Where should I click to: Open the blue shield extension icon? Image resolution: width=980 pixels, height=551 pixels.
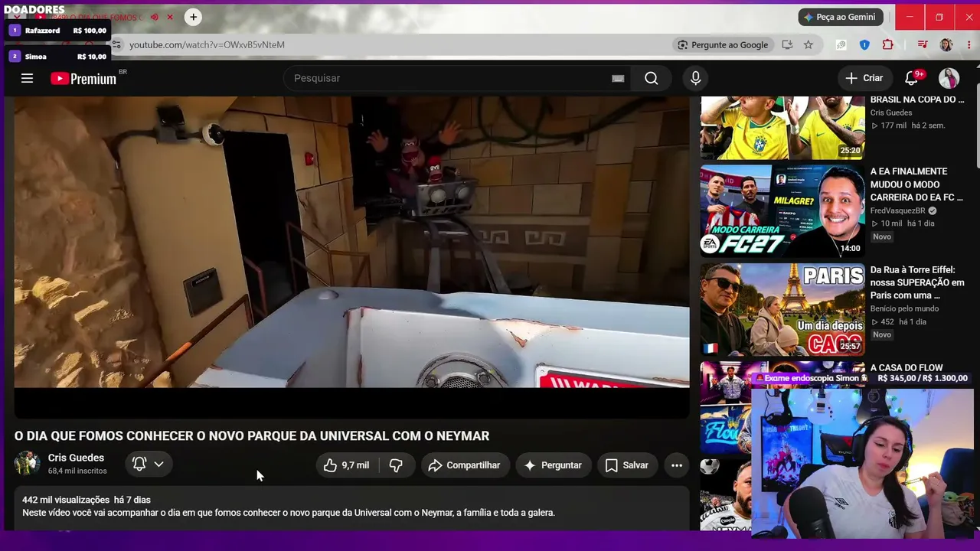(x=864, y=44)
